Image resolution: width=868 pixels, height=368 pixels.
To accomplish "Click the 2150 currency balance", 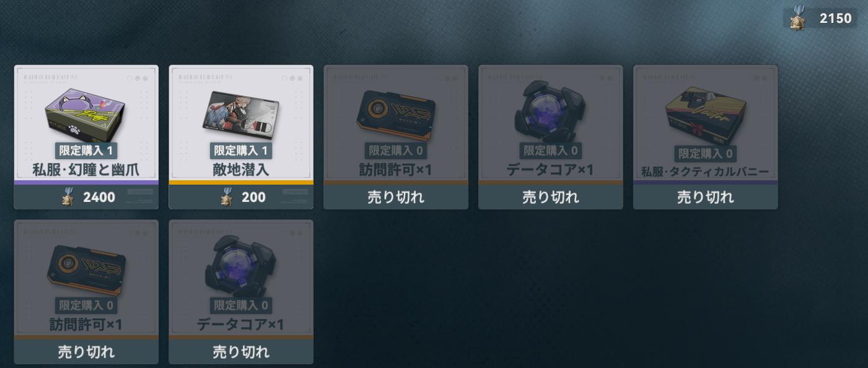I will (835, 19).
